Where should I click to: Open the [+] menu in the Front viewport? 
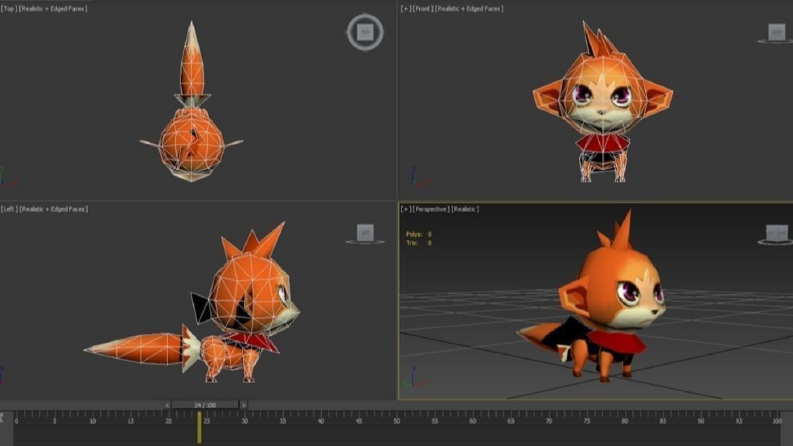(406, 9)
